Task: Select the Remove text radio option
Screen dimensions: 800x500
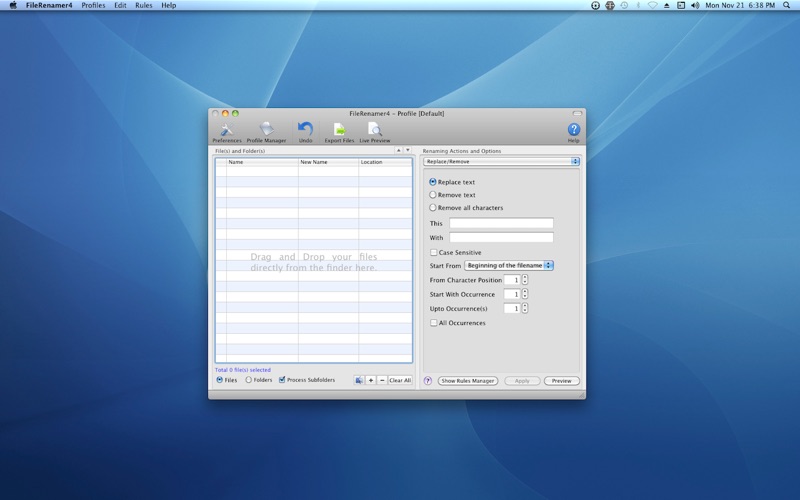Action: tap(433, 195)
